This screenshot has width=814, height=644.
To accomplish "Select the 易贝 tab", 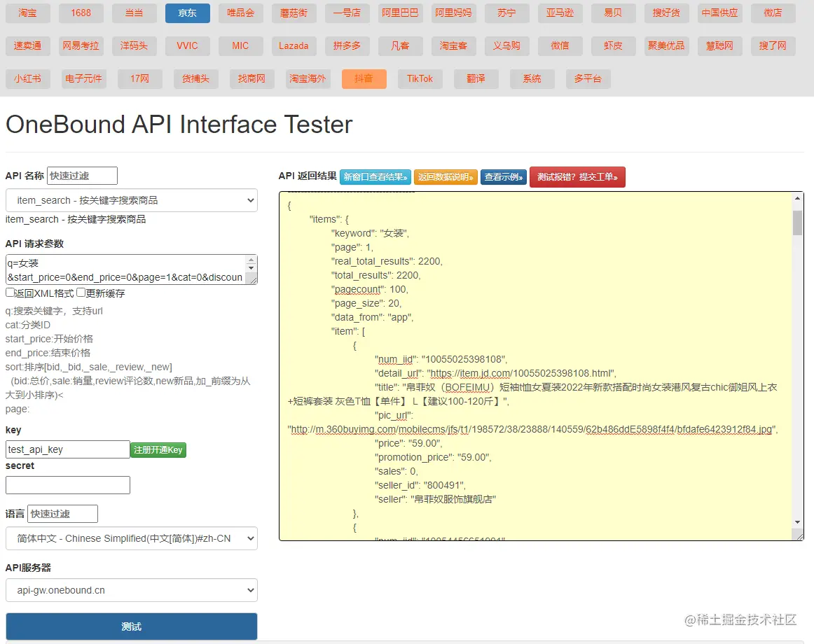I will (x=613, y=13).
